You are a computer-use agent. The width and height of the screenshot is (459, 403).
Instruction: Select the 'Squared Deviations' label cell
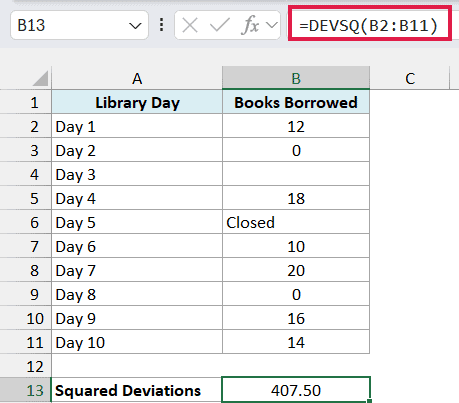click(x=137, y=390)
